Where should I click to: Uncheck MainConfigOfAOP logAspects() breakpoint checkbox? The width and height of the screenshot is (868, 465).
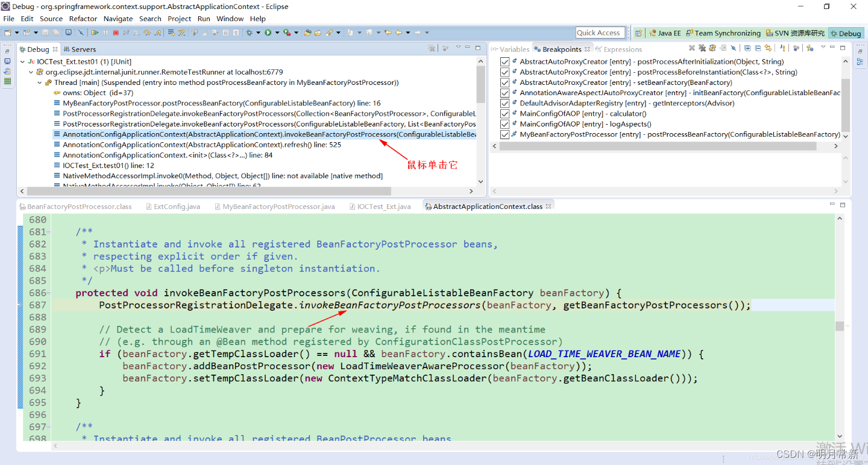point(505,124)
